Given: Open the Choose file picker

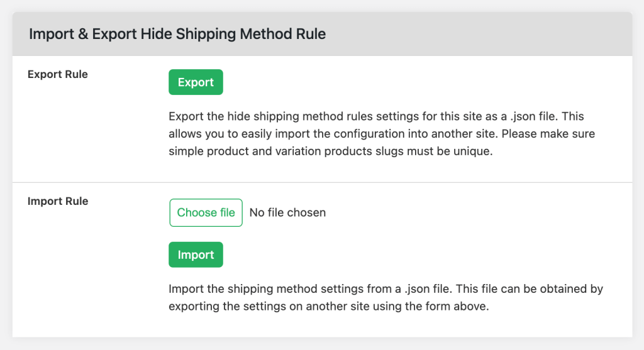Looking at the screenshot, I should (x=206, y=212).
